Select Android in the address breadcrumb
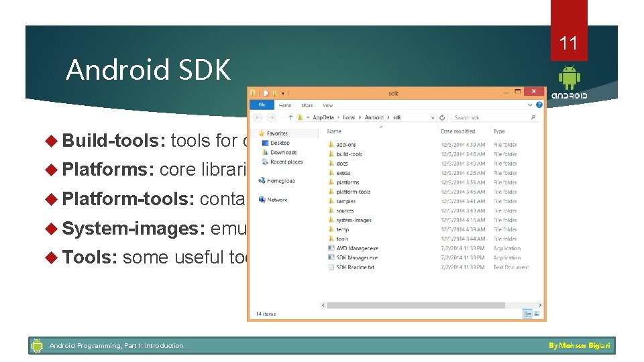Image resolution: width=644 pixels, height=362 pixels. click(x=374, y=117)
